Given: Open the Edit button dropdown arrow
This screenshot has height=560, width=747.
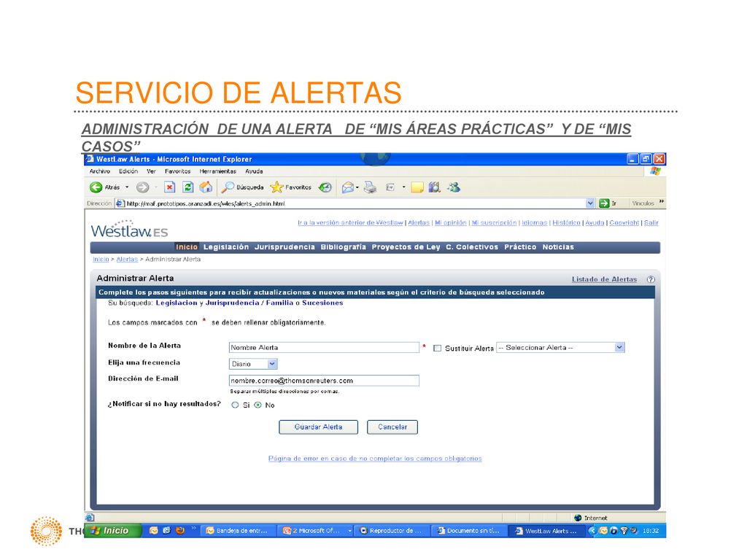Looking at the screenshot, I should (403, 187).
